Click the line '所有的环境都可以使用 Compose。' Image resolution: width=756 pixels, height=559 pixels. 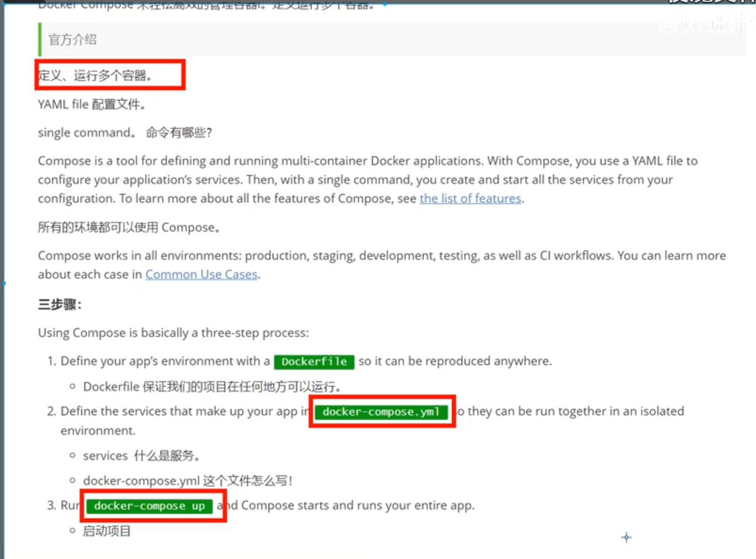point(129,227)
